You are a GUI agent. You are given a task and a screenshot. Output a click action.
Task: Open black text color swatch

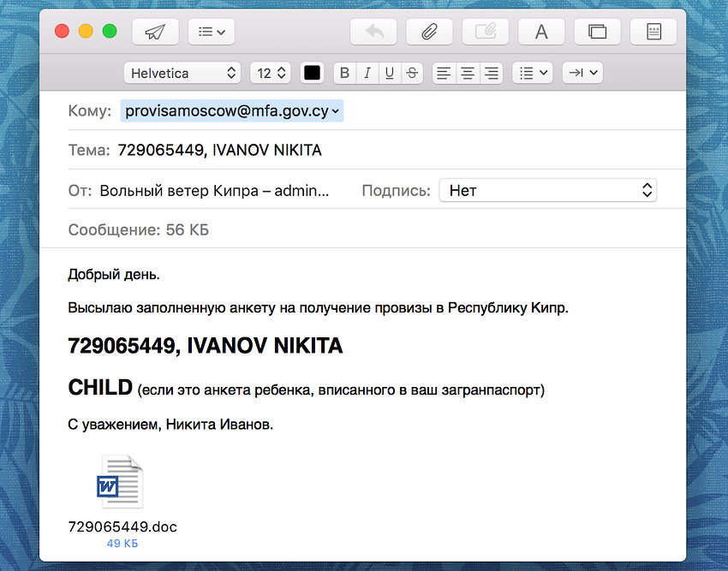point(312,73)
